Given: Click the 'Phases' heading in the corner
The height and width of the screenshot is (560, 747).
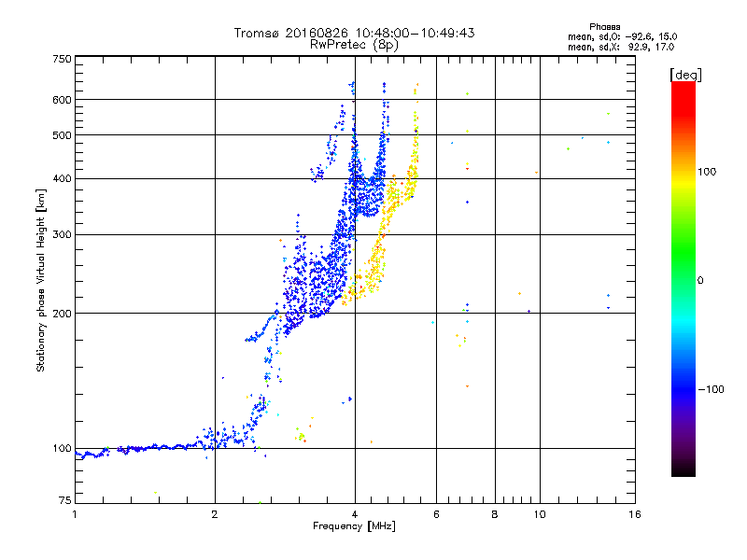Looking at the screenshot, I should coord(604,27).
